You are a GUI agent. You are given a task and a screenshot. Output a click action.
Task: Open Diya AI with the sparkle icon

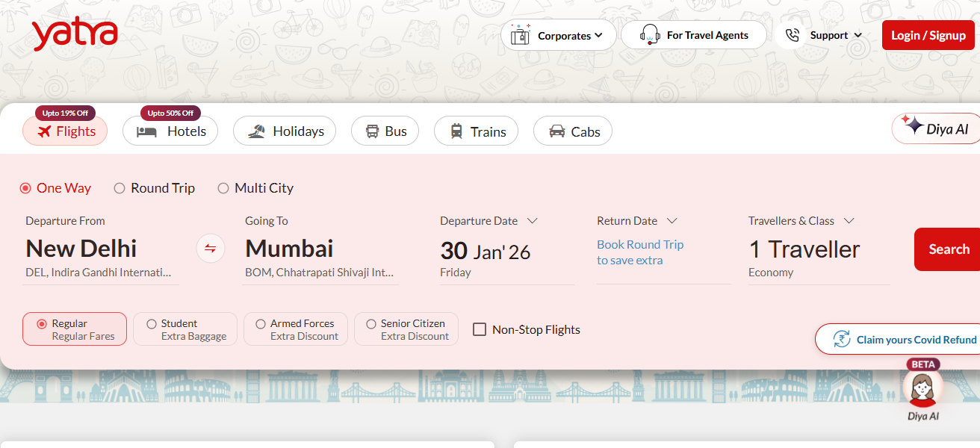click(x=916, y=128)
